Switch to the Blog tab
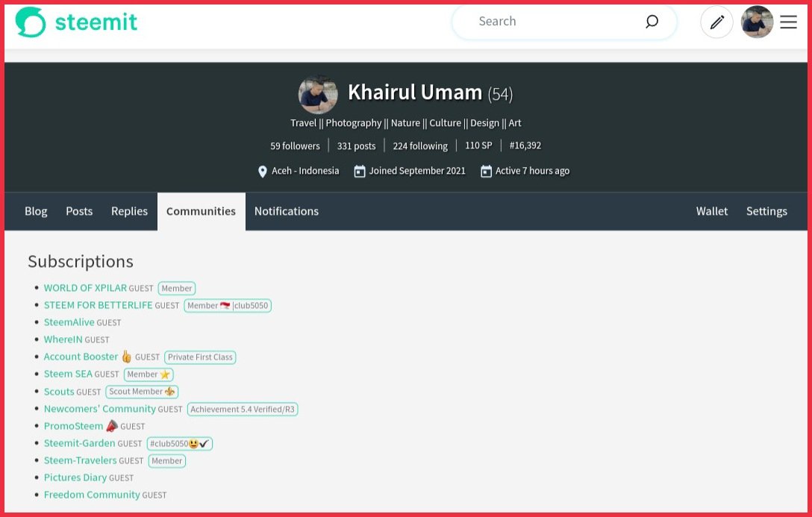 [36, 211]
